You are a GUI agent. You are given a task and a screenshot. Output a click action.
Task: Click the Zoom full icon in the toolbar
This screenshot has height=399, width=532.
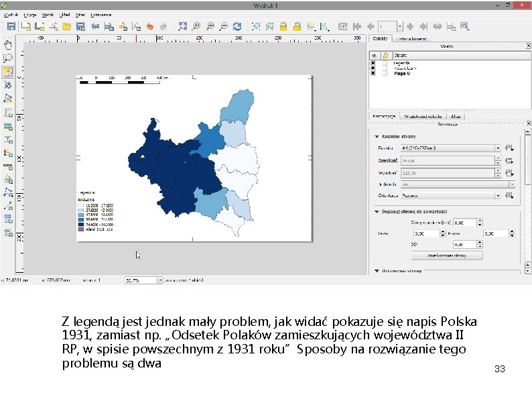pyautogui.click(x=182, y=27)
